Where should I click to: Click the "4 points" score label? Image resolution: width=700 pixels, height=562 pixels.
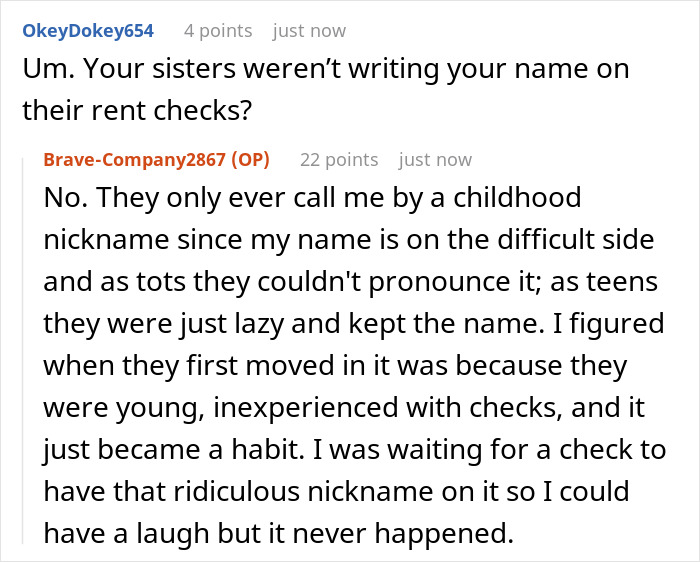tap(218, 30)
